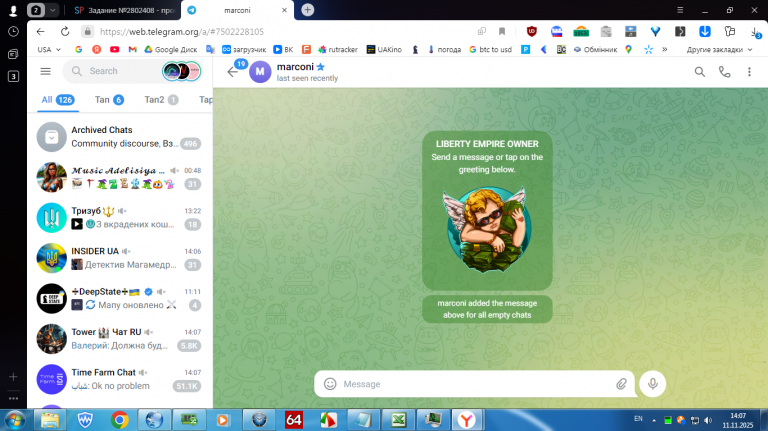The width and height of the screenshot is (768, 431).
Task: Click the marconi chat title
Action: pyautogui.click(x=295, y=67)
